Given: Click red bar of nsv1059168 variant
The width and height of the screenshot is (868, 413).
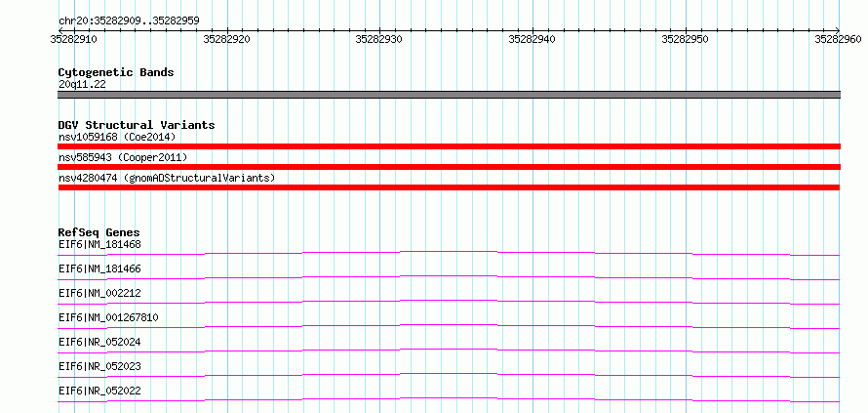Looking at the screenshot, I should click(449, 146).
